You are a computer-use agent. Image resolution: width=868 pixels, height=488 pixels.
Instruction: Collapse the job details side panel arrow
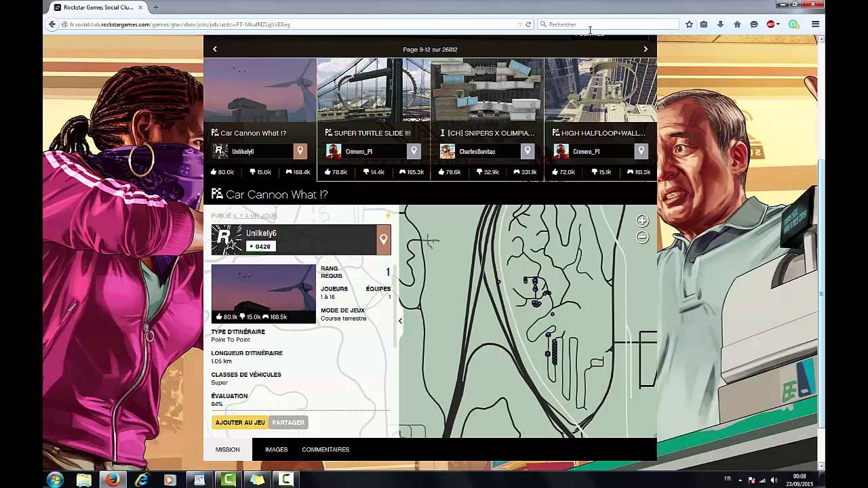click(x=400, y=321)
